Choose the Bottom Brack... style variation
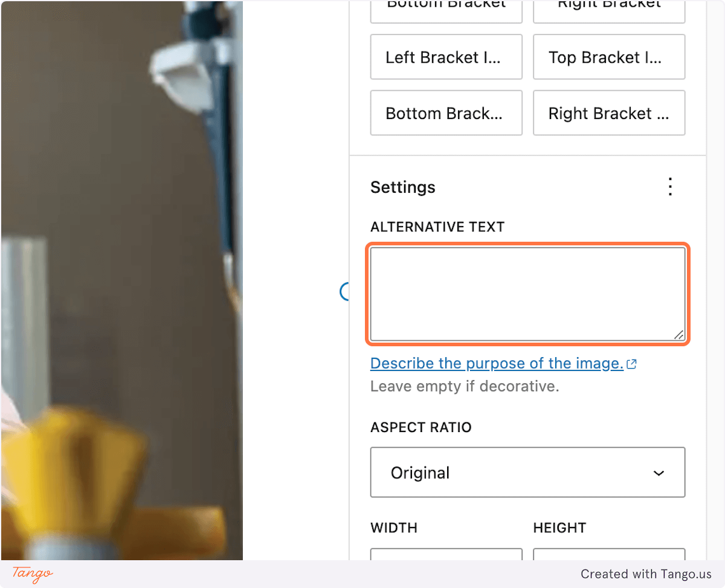This screenshot has height=588, width=725. pyautogui.click(x=446, y=113)
